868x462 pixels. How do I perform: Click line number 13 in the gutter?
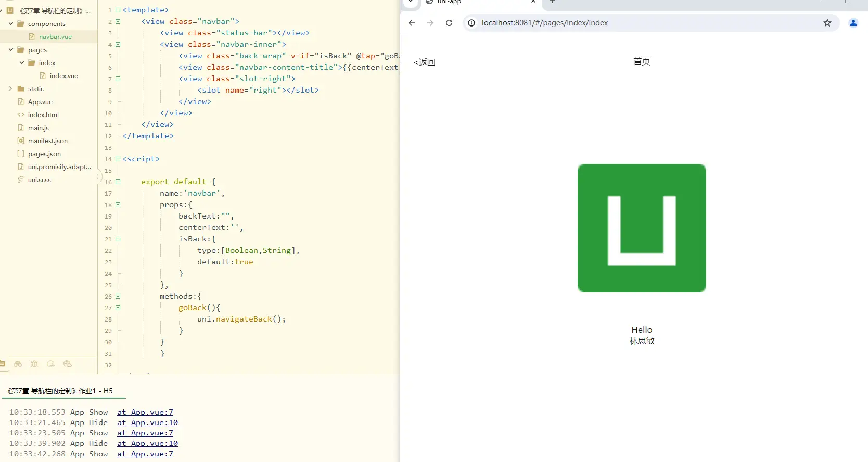coord(108,148)
